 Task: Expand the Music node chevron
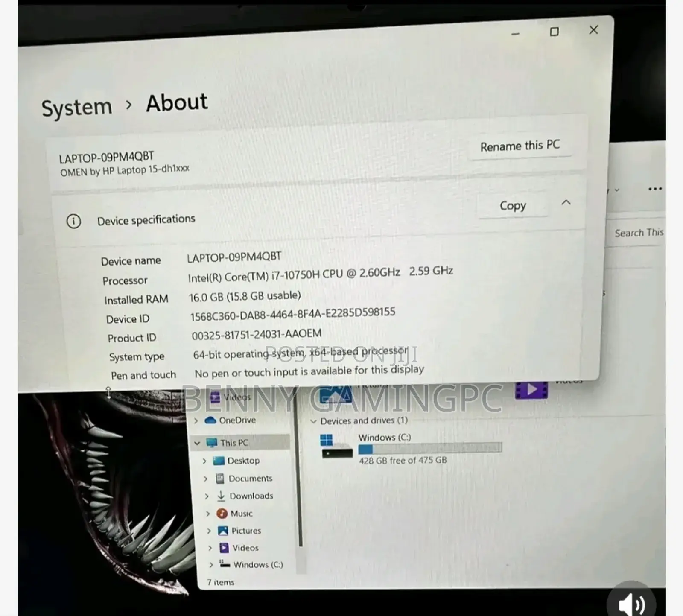point(207,514)
